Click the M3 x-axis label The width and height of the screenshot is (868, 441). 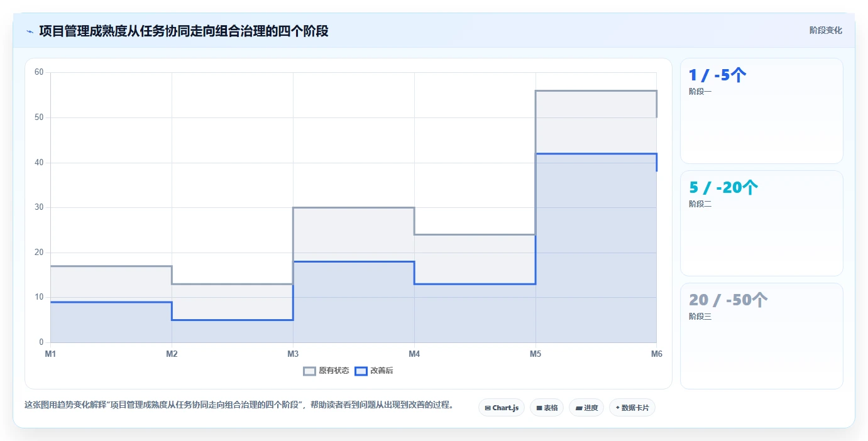point(293,354)
